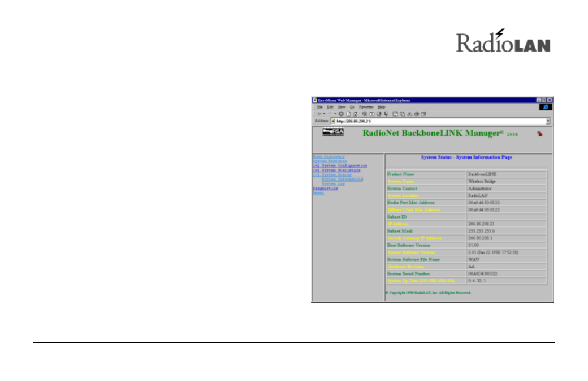Click the Product Name row label
The image size is (588, 381).
[401, 174]
